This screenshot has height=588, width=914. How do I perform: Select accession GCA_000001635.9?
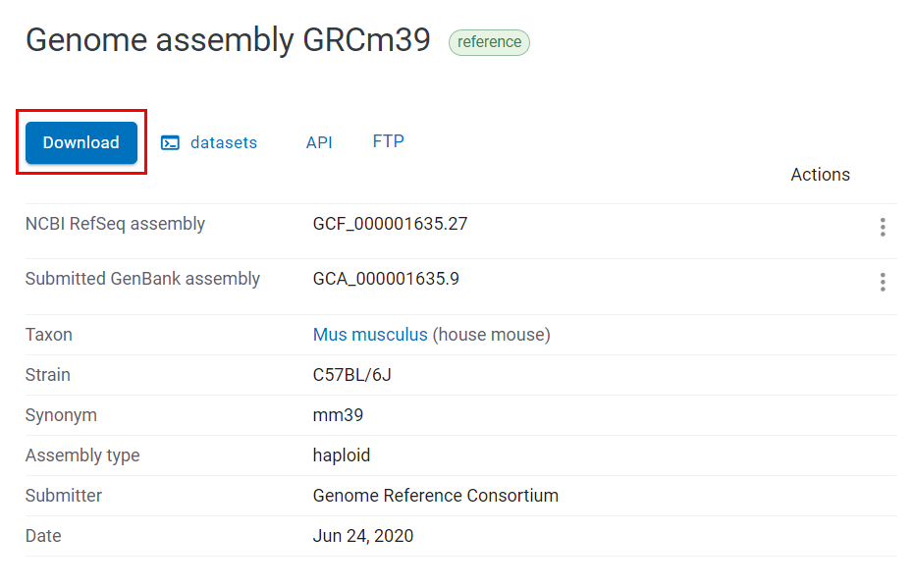point(387,278)
